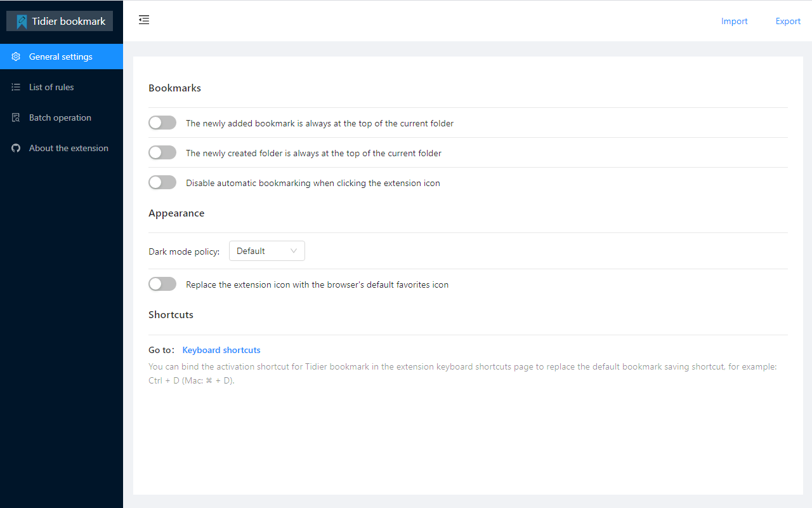Click 'Disable automatic bookmarking' label text
This screenshot has height=508, width=812.
tap(313, 183)
